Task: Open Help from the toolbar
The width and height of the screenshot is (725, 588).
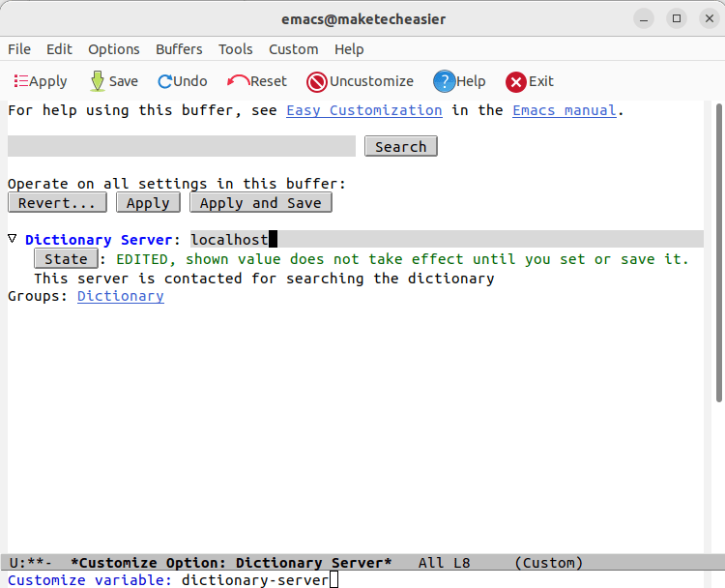Action: click(459, 81)
